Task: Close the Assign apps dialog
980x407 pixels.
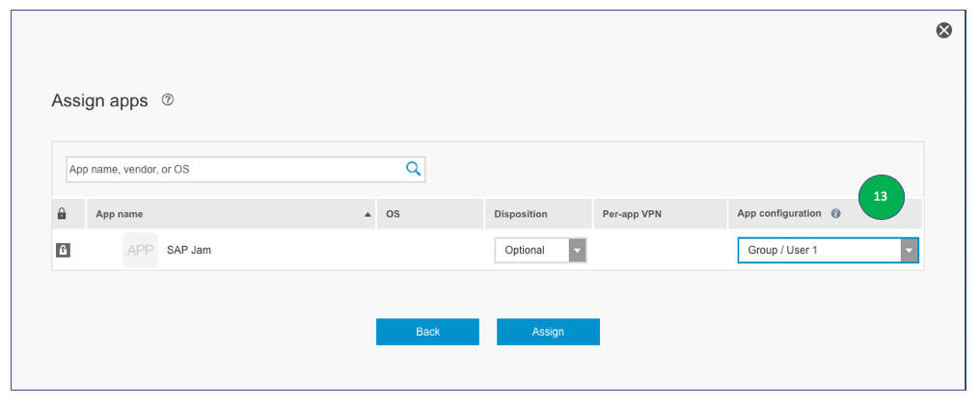Action: (944, 30)
